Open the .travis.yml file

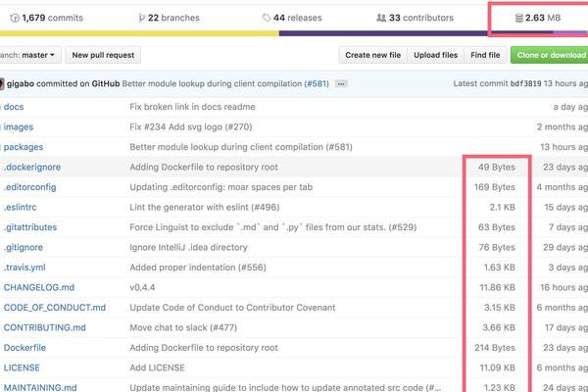pyautogui.click(x=24, y=268)
